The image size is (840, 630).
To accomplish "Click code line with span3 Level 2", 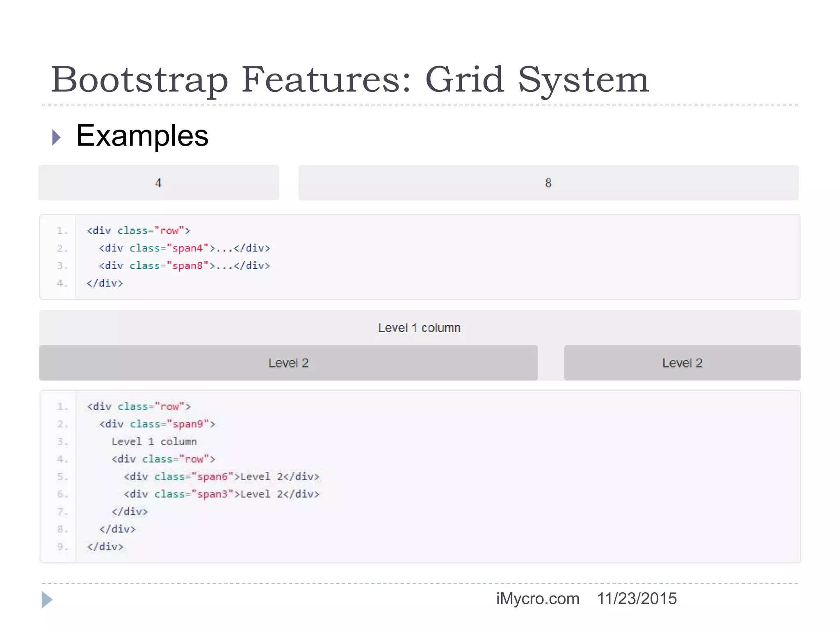I will coord(221,494).
